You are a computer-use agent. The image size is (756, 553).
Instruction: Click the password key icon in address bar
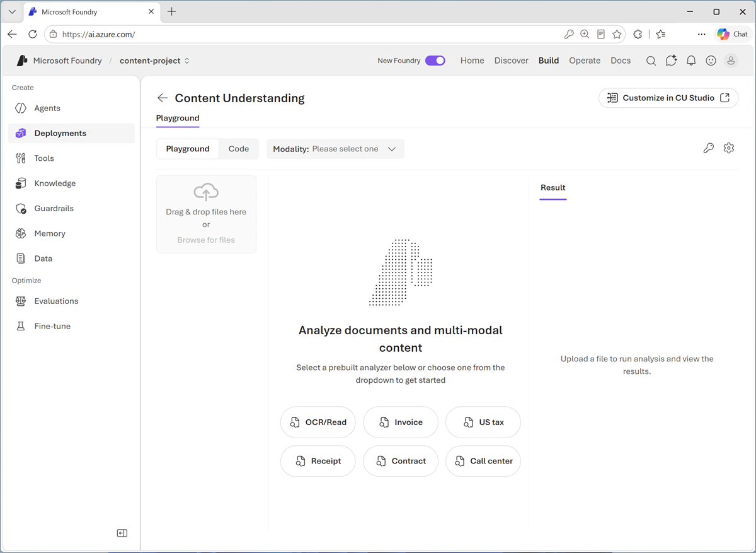569,35
